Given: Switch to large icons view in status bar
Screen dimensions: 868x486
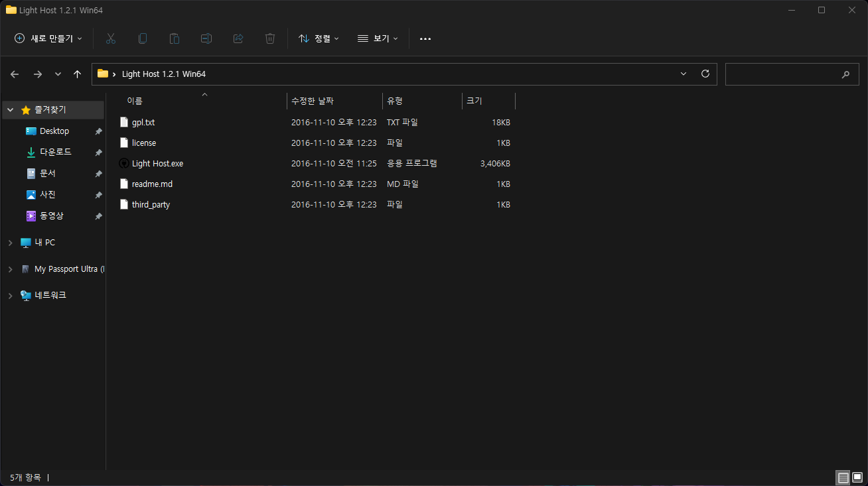Looking at the screenshot, I should (858, 477).
